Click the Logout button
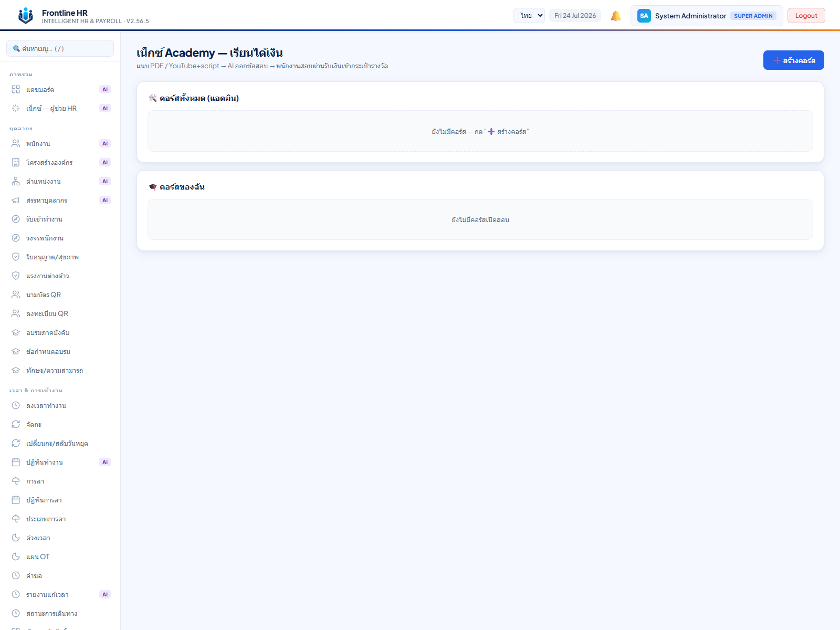The width and height of the screenshot is (840, 630). pyautogui.click(x=806, y=16)
